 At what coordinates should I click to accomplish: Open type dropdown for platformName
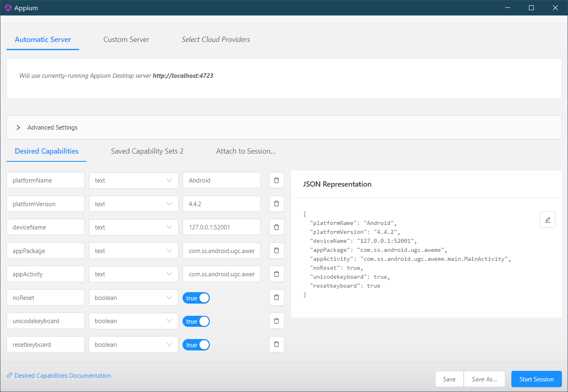pos(134,181)
